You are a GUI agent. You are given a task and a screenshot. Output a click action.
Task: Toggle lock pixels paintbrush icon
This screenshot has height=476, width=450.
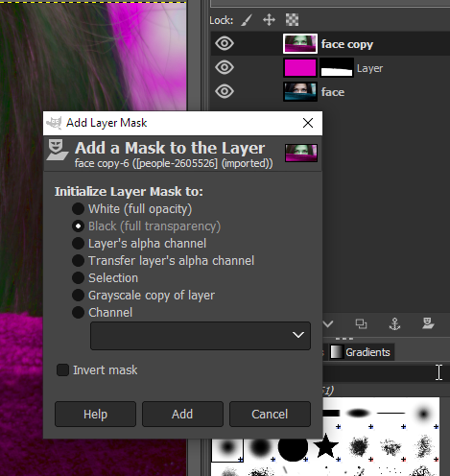pos(247,20)
